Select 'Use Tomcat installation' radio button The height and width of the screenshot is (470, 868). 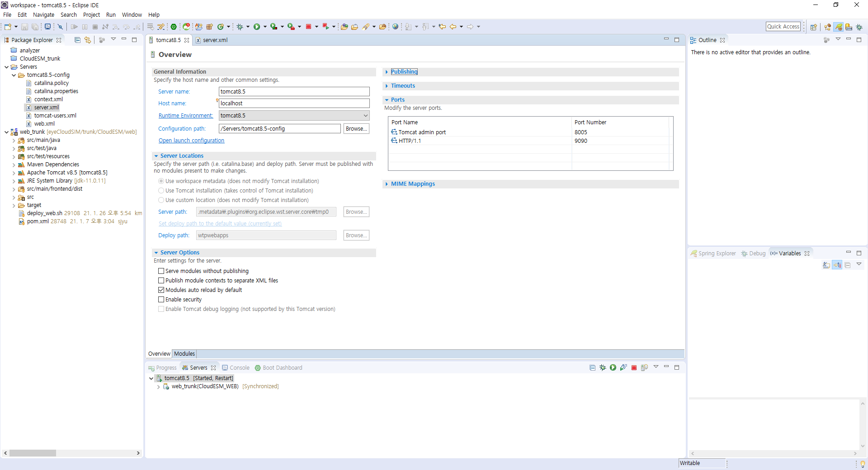click(161, 191)
